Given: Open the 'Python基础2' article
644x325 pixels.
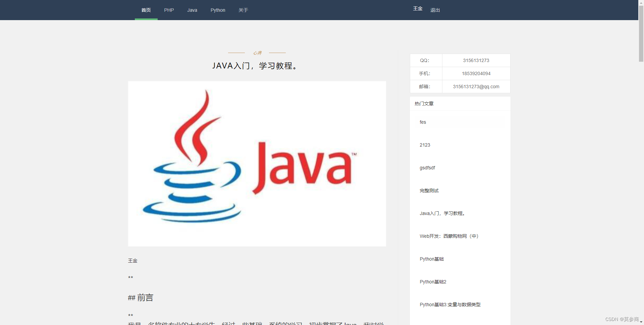Looking at the screenshot, I should coord(433,282).
